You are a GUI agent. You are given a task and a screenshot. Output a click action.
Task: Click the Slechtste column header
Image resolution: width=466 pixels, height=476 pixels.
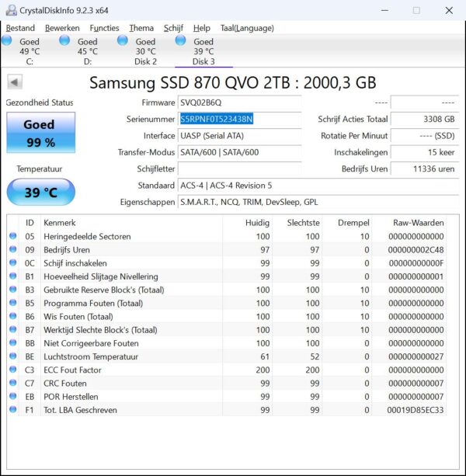coord(297,223)
